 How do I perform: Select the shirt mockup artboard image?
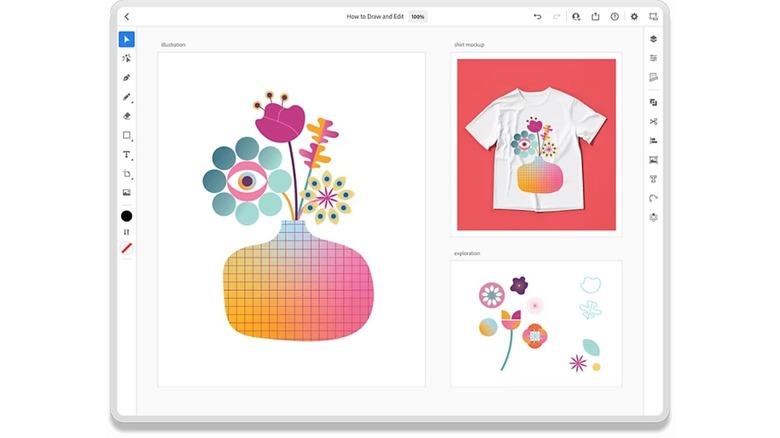pyautogui.click(x=535, y=145)
